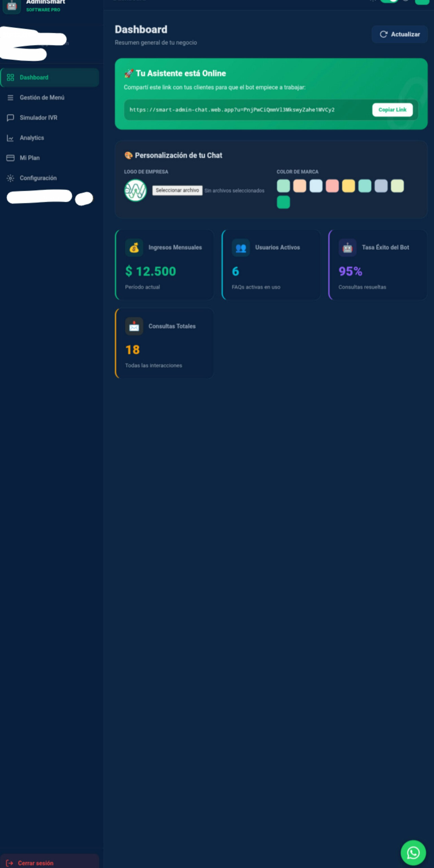Click the money bag icon on Ingresos Mensuales
Image resolution: width=434 pixels, height=868 pixels.
(x=134, y=248)
